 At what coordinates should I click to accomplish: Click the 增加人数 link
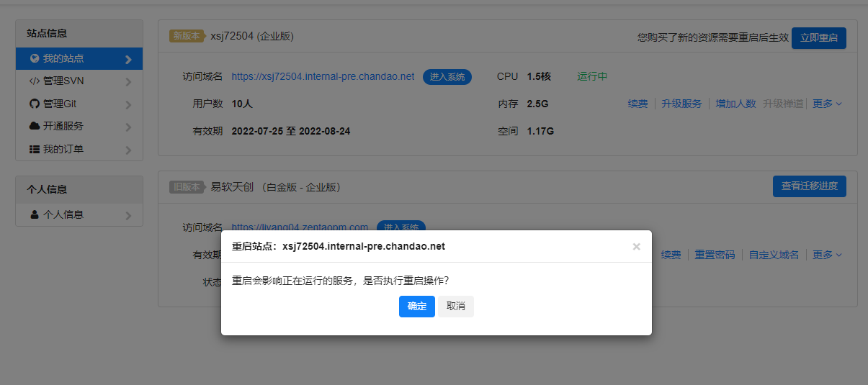(x=735, y=104)
